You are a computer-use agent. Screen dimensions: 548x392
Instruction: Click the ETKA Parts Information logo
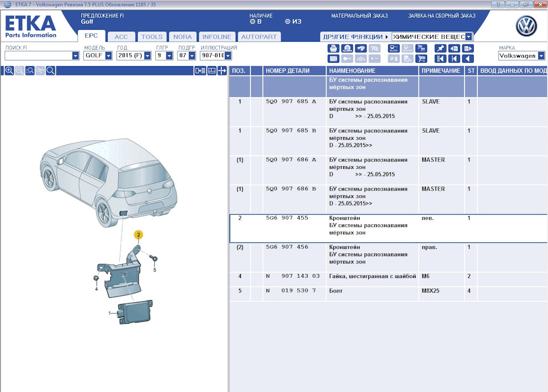[31, 27]
